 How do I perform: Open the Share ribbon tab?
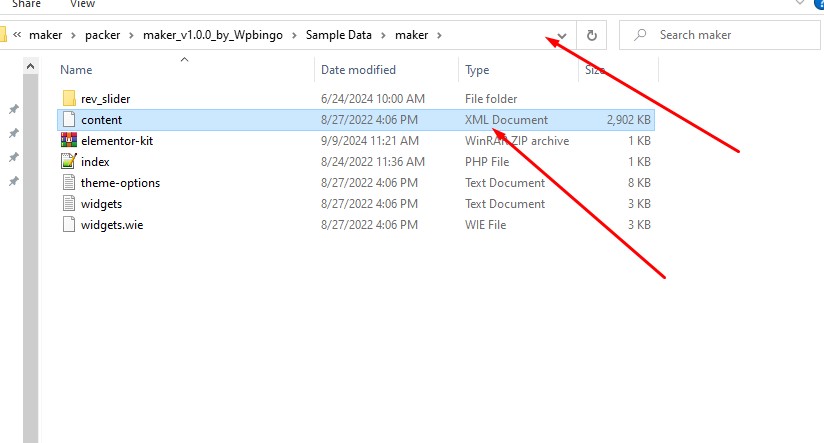pos(26,4)
